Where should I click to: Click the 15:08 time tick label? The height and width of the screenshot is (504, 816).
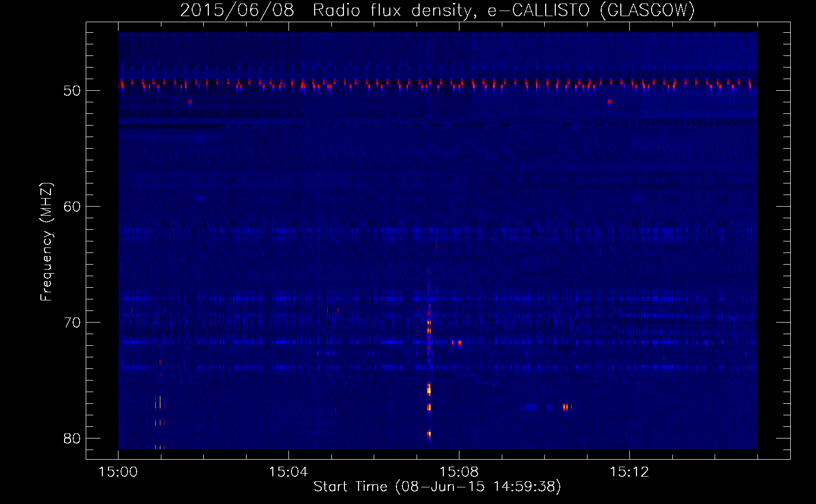(x=459, y=472)
